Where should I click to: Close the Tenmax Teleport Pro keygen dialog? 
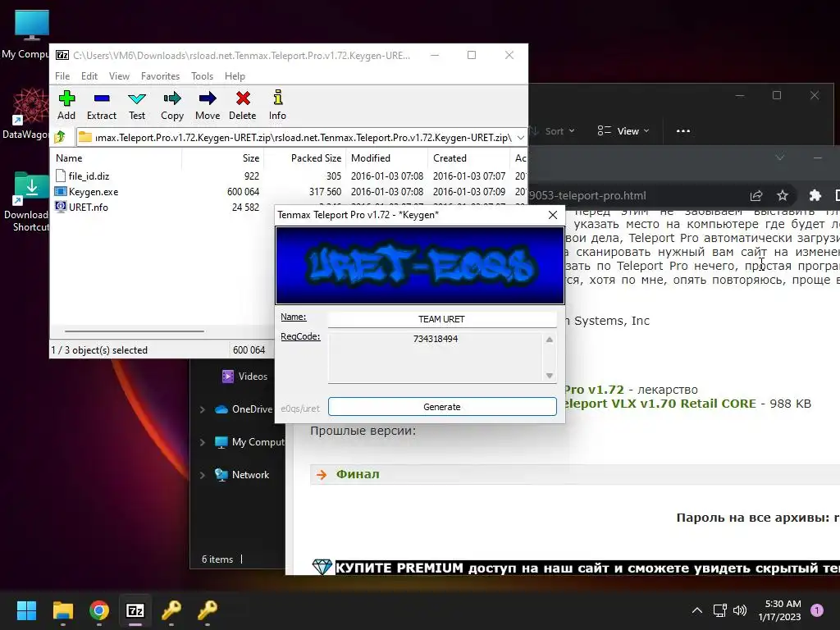click(x=552, y=215)
